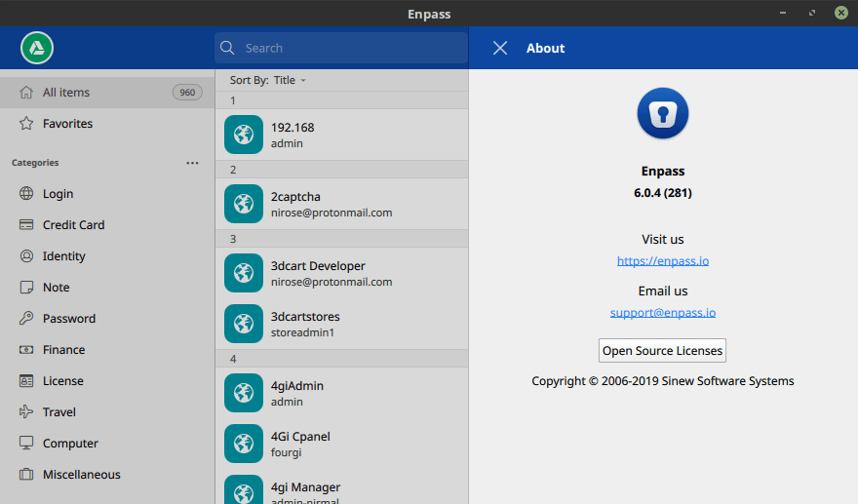
Task: Click the 960 item count badge
Action: [187, 92]
